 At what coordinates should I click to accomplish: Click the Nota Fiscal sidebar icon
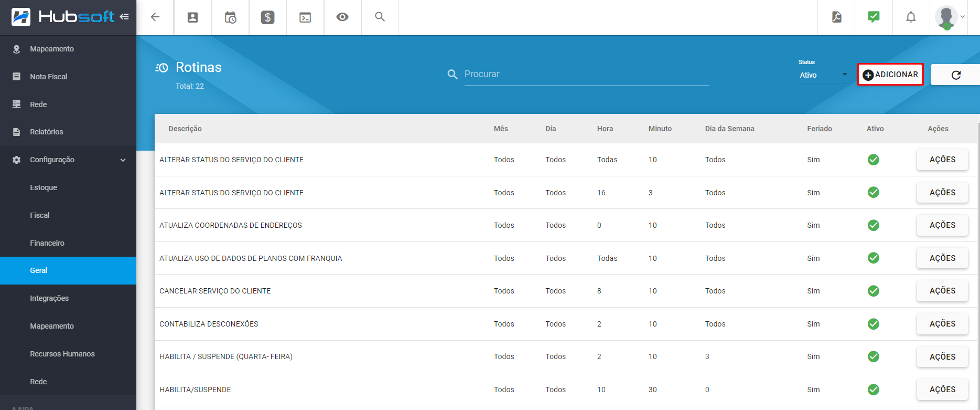click(x=17, y=77)
